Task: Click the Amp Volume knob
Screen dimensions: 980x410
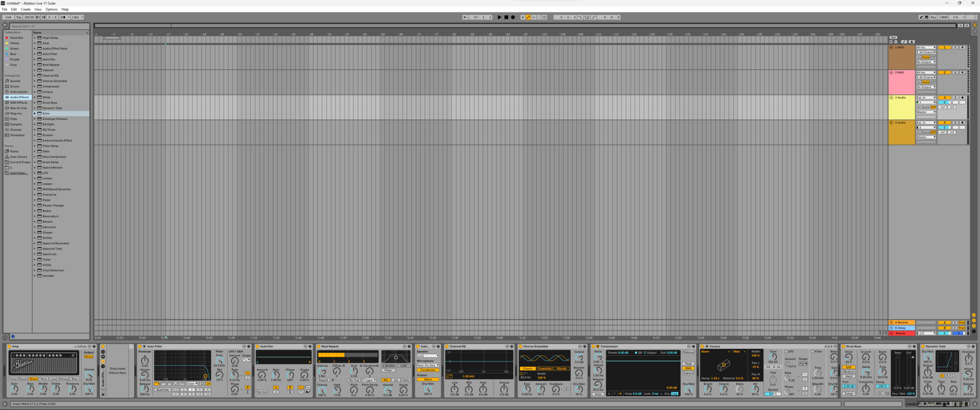Action: pos(89,375)
